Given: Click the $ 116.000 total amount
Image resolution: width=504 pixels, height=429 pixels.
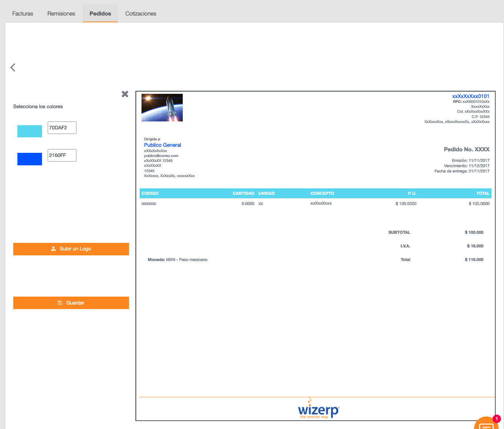Looking at the screenshot, I should click(x=474, y=260).
